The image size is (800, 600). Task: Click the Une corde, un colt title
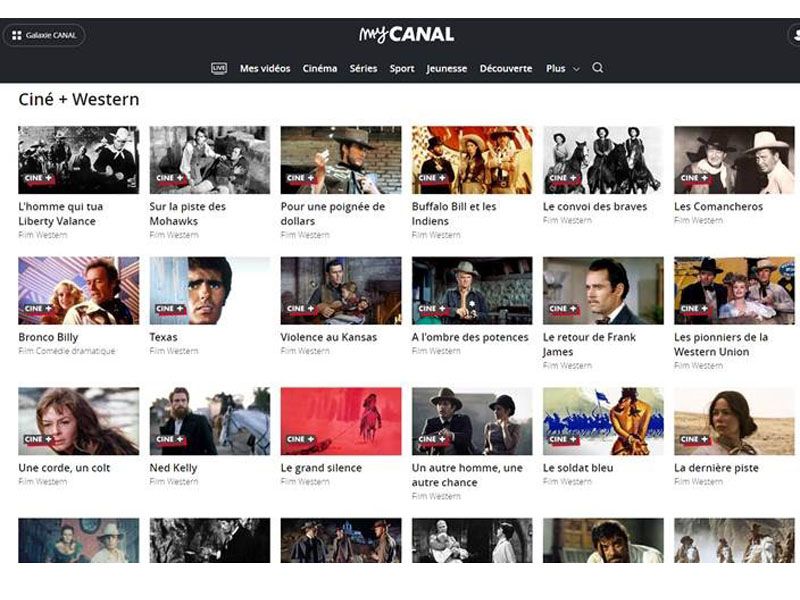[x=64, y=468]
